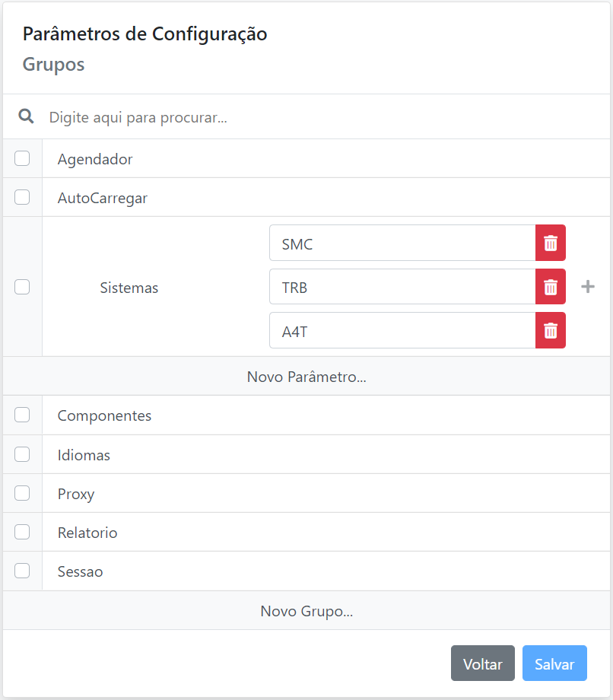Open the Sessao group row
Image resolution: width=613 pixels, height=700 pixels.
pos(81,571)
